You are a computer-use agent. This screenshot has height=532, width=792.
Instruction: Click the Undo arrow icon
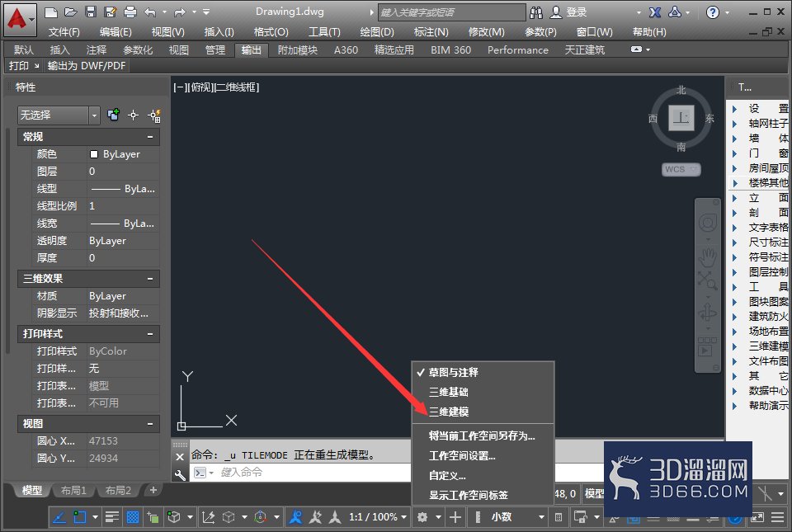[x=150, y=12]
